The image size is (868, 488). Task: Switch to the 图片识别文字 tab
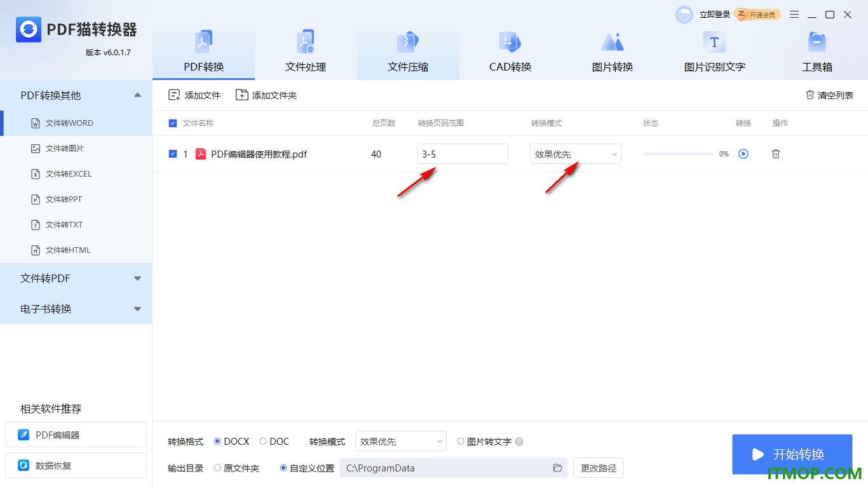click(715, 53)
